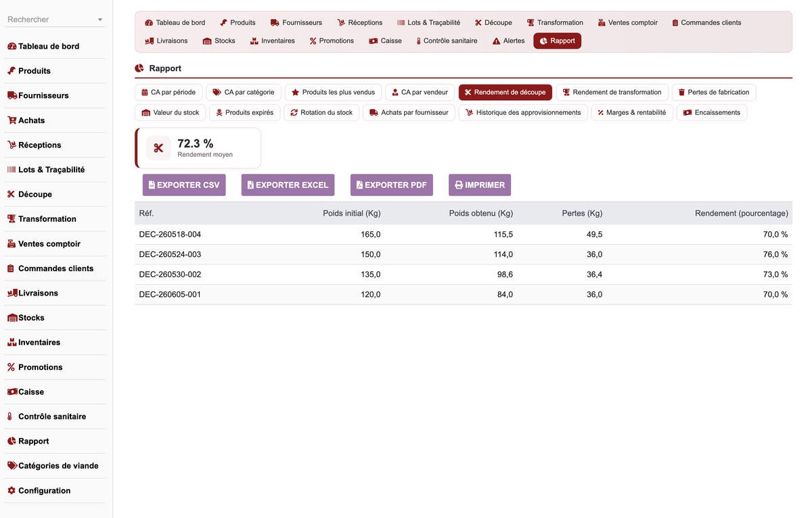Click EXPORTER PDF button
Image resolution: width=812 pixels, height=518 pixels.
[x=392, y=185]
